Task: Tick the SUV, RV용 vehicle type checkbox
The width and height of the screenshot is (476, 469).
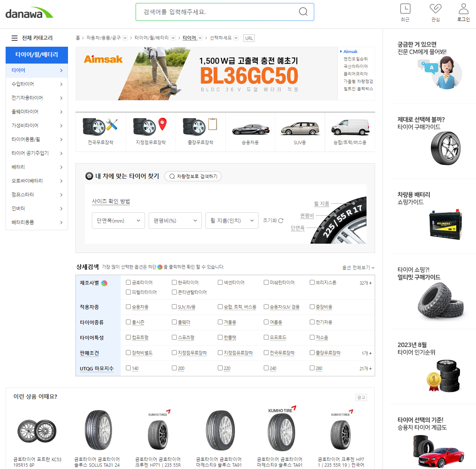Action: (x=174, y=307)
